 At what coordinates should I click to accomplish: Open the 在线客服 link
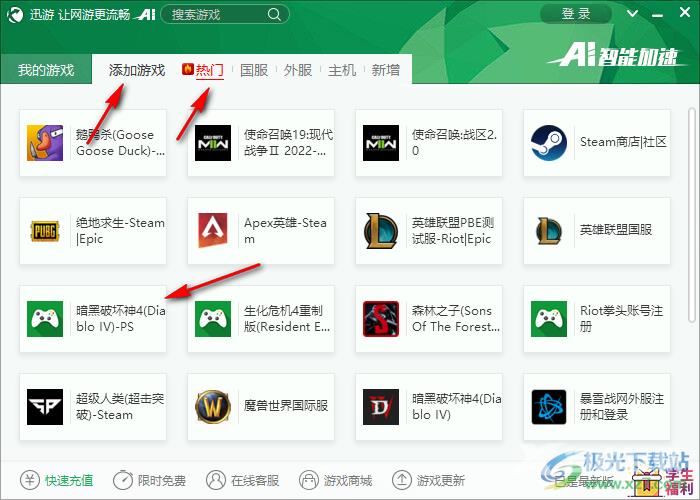(x=255, y=481)
